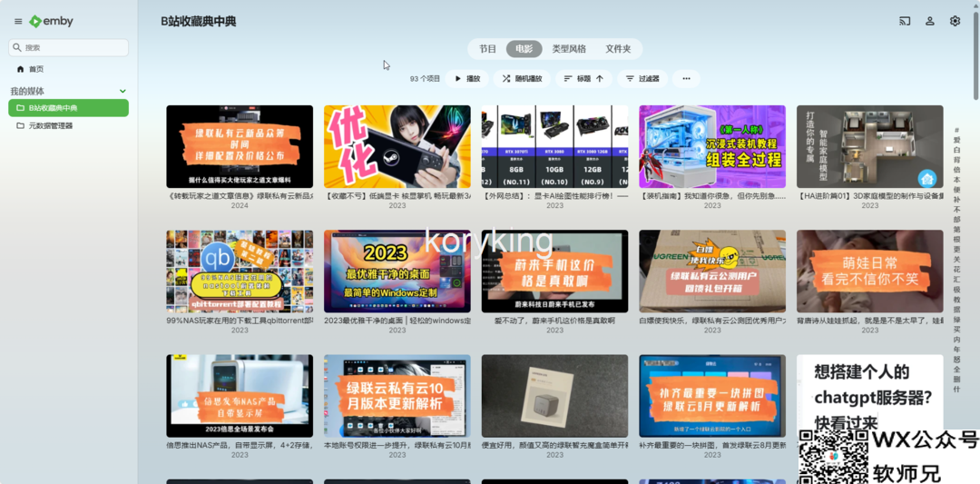Click the home icon beside 首页

[x=20, y=69]
